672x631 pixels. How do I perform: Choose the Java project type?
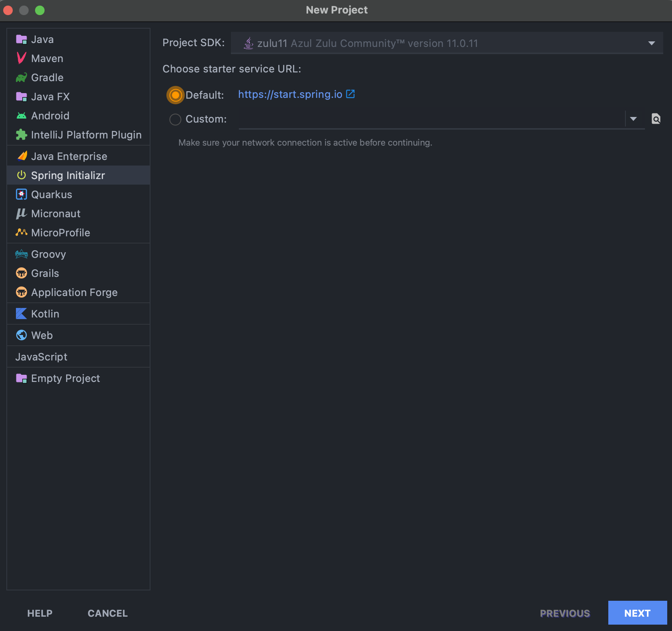[x=78, y=39]
